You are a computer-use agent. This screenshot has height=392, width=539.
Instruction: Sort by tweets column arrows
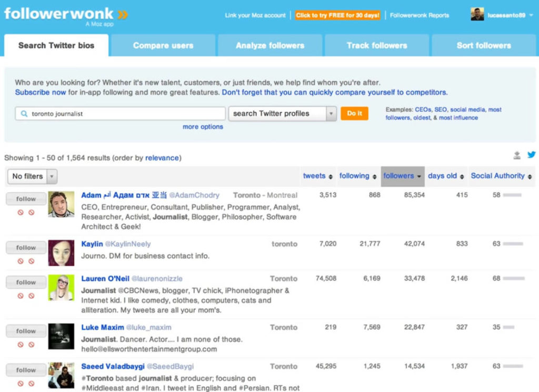pos(331,177)
